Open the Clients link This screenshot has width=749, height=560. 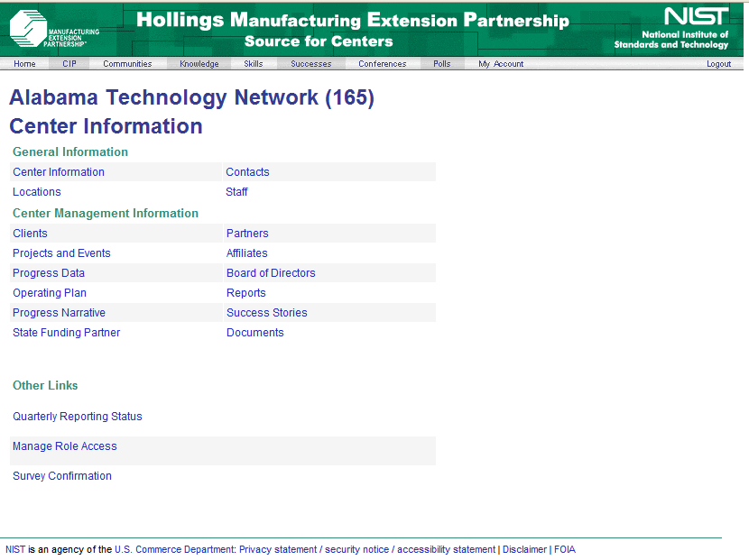coord(30,234)
